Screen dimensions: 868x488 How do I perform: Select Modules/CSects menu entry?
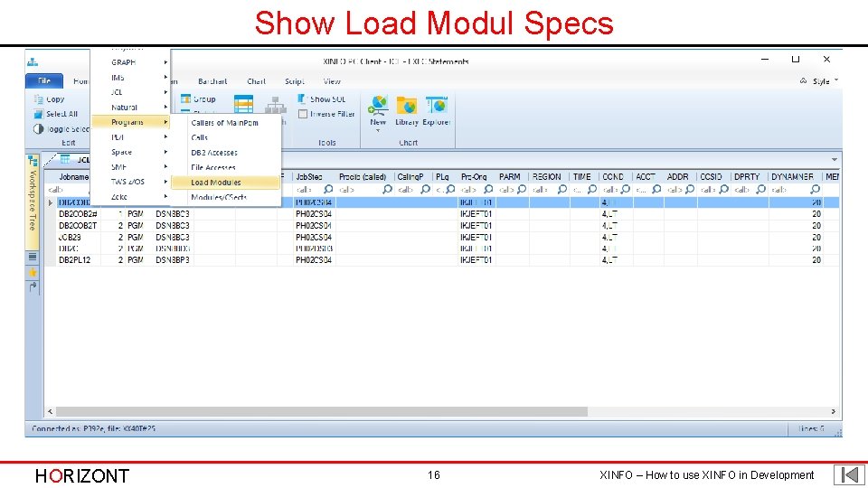(x=225, y=197)
